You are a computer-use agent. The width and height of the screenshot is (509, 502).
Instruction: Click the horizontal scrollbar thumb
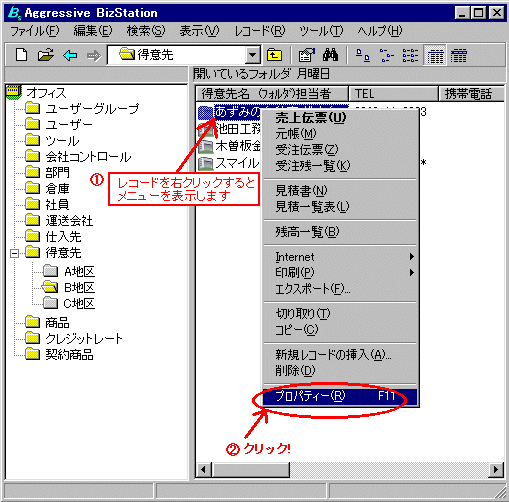pos(251,470)
